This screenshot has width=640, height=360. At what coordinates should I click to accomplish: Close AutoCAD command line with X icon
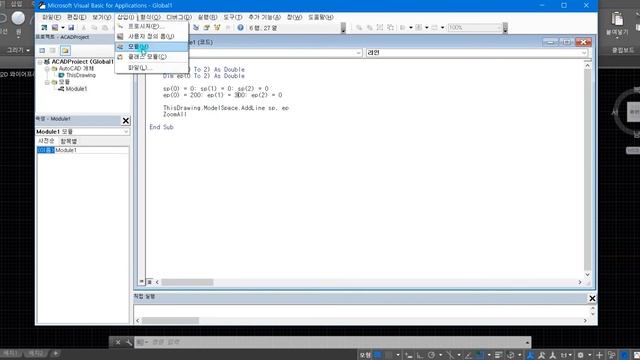coord(118,342)
